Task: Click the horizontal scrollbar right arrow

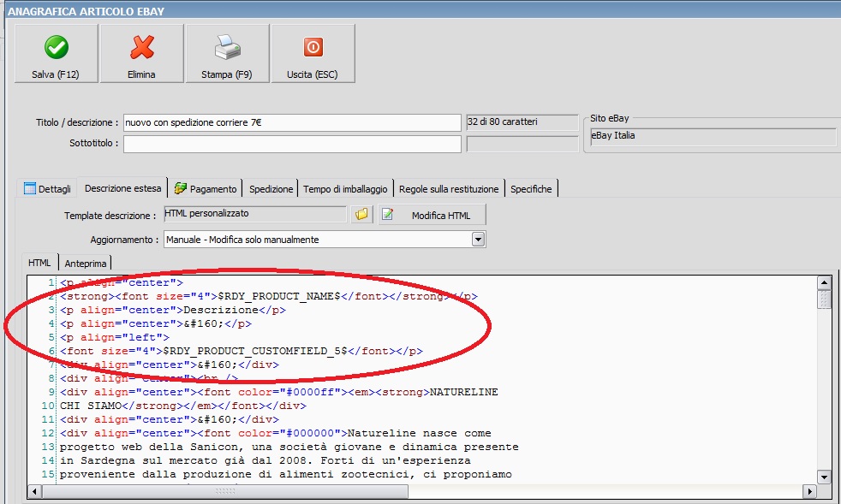Action: point(809,490)
